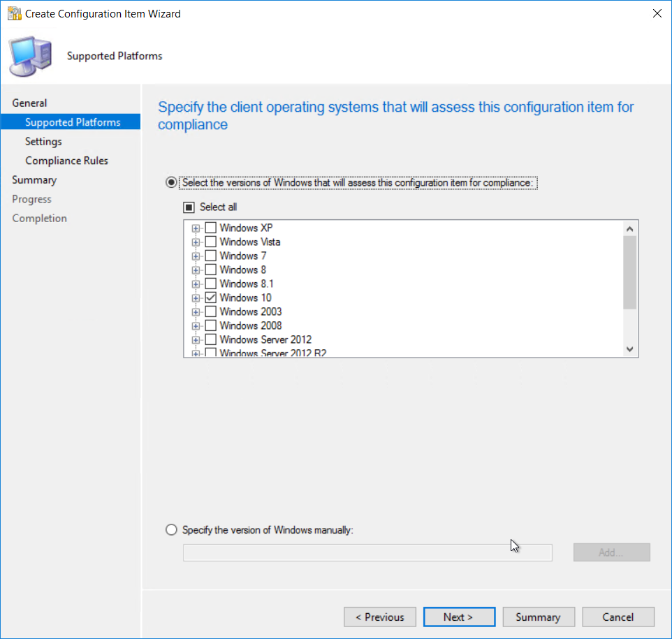Select the 'Select the versions of Windows' radio button

click(172, 183)
